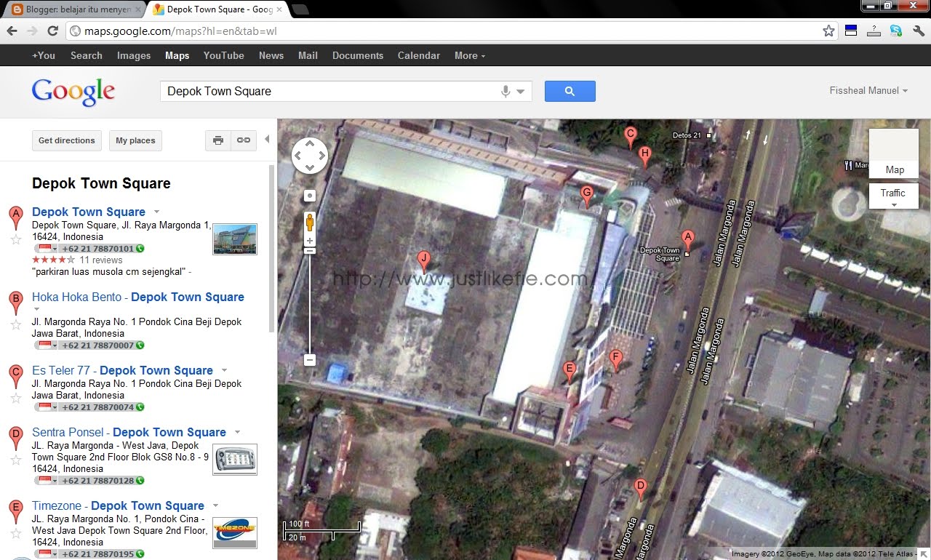Open the Chrome wrench menu
Screen dimensions: 931x560
[918, 31]
